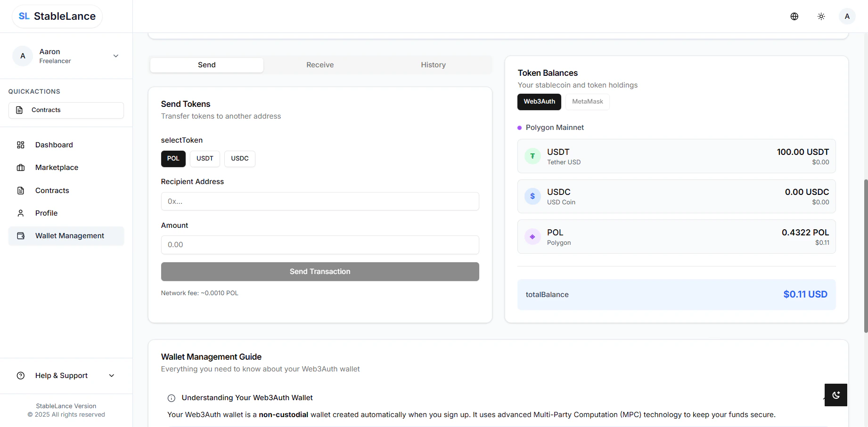Viewport: 868px width, 427px height.
Task: Click the dark mode moon icon
Action: click(835, 395)
